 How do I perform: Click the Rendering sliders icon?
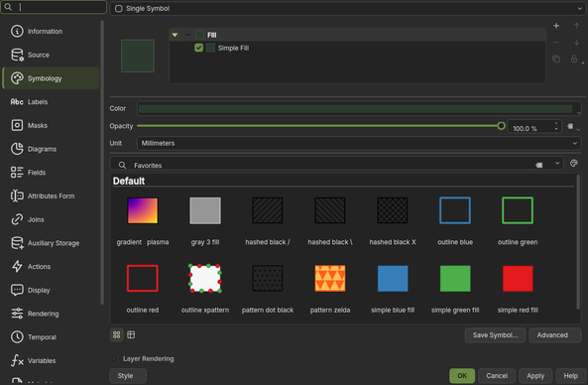[17, 314]
